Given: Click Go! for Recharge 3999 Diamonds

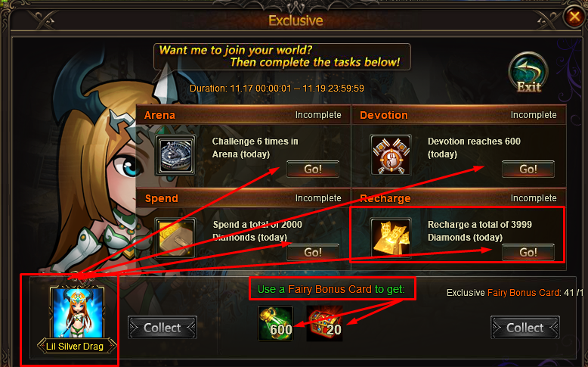Looking at the screenshot, I should pyautogui.click(x=528, y=252).
